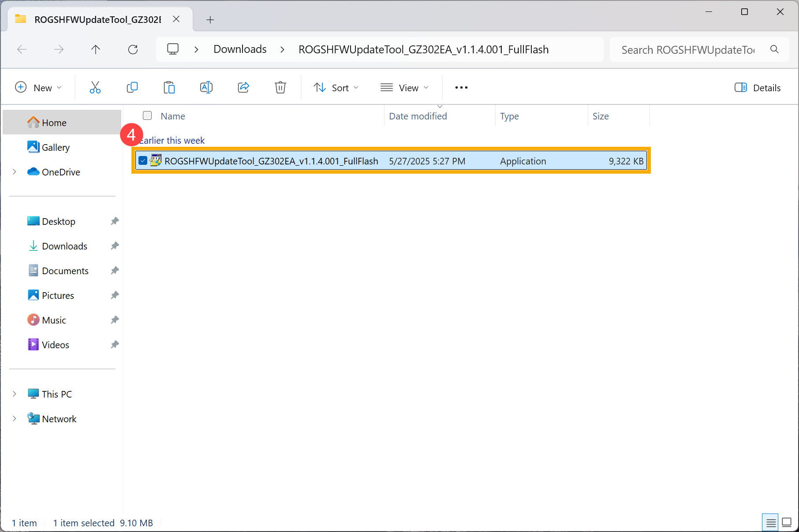Pin icon next to Music
This screenshot has width=799, height=532.
point(115,320)
